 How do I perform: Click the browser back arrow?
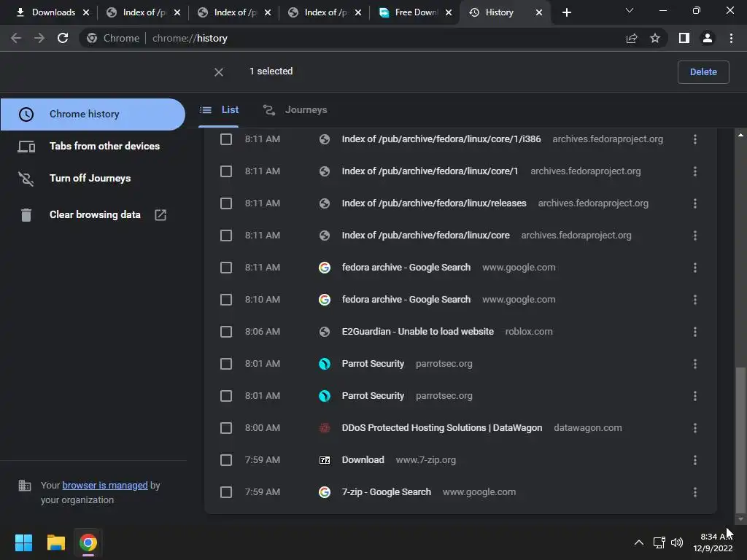(16, 38)
